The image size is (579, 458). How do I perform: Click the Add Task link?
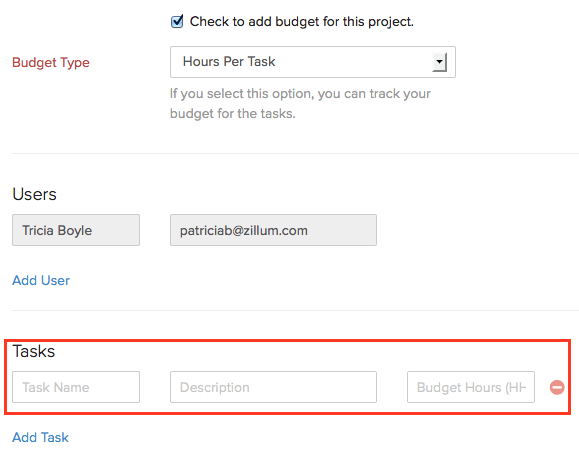pyautogui.click(x=40, y=437)
